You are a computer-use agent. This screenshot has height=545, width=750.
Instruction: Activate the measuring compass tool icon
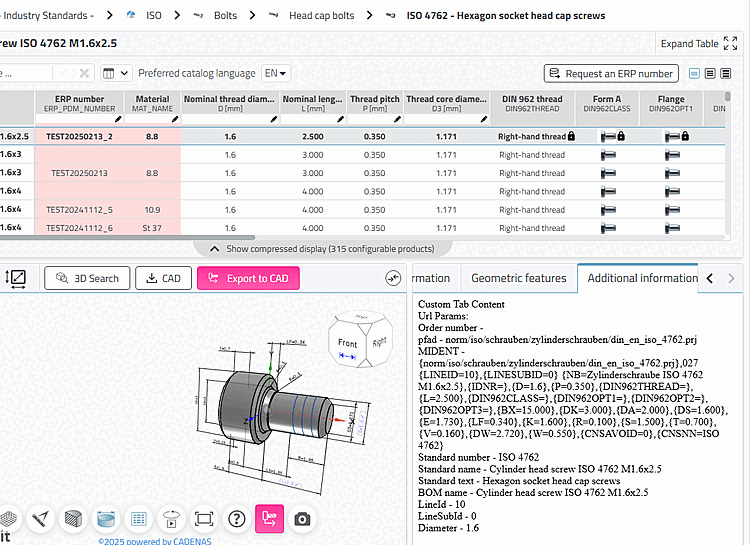(41, 519)
